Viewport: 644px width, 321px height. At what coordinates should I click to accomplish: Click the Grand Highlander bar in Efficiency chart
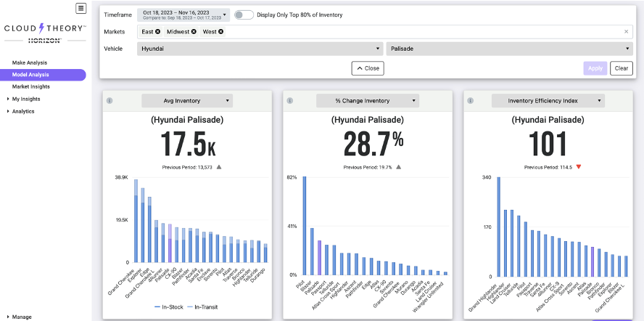click(x=499, y=227)
